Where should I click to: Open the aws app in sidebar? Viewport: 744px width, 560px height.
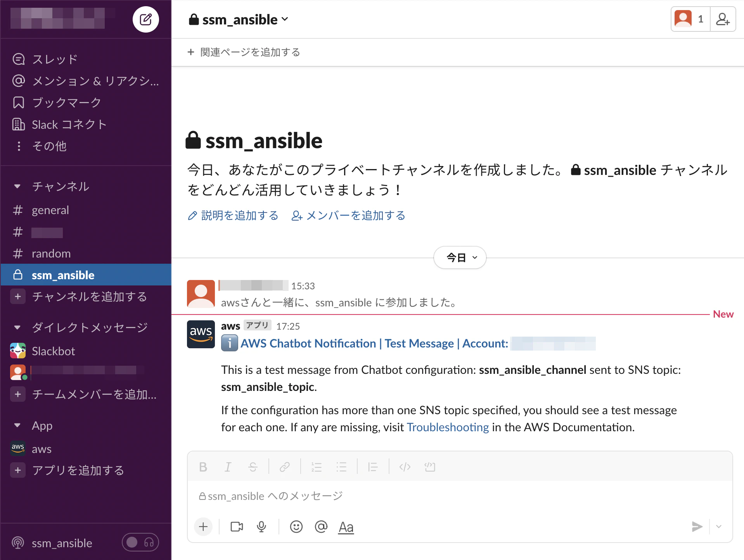tap(86, 449)
